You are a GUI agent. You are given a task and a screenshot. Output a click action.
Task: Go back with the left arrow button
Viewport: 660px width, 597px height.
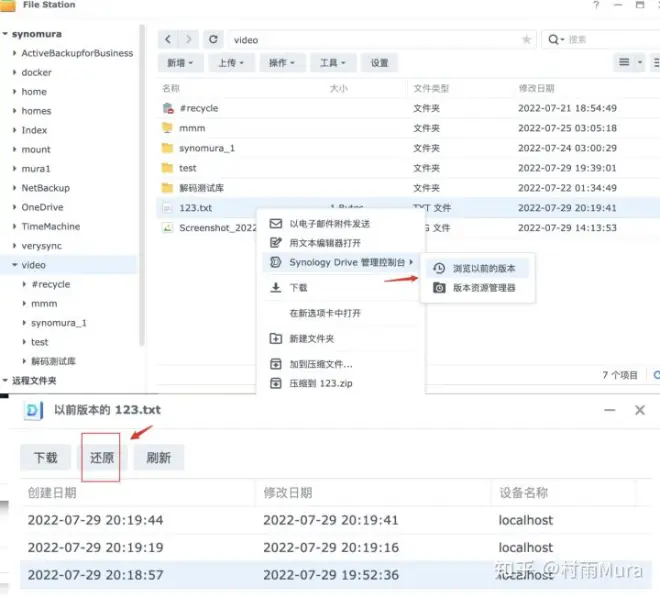(x=168, y=40)
